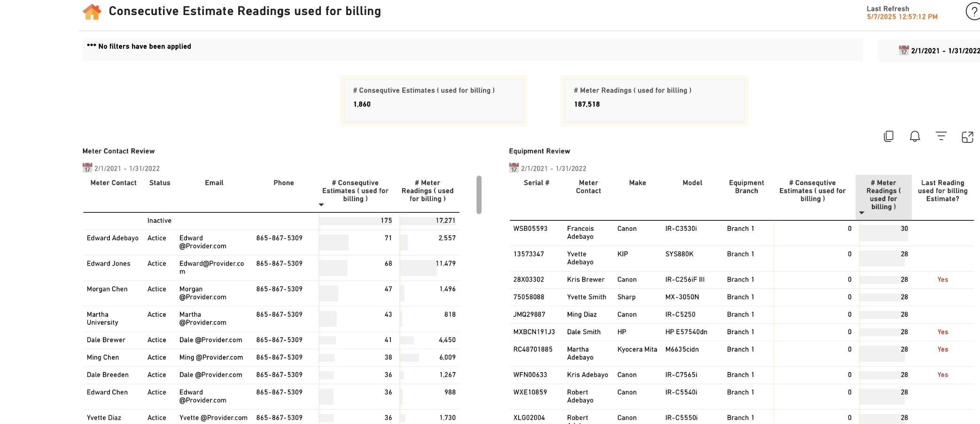The width and height of the screenshot is (980, 424).
Task: Select Morgan Chen contact row
Action: [271, 293]
